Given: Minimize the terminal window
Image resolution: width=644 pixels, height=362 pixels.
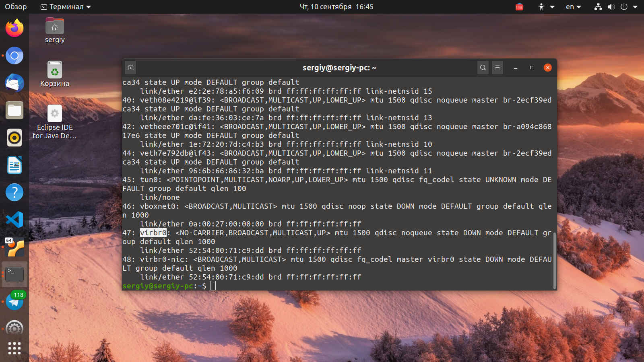Looking at the screenshot, I should (x=515, y=68).
